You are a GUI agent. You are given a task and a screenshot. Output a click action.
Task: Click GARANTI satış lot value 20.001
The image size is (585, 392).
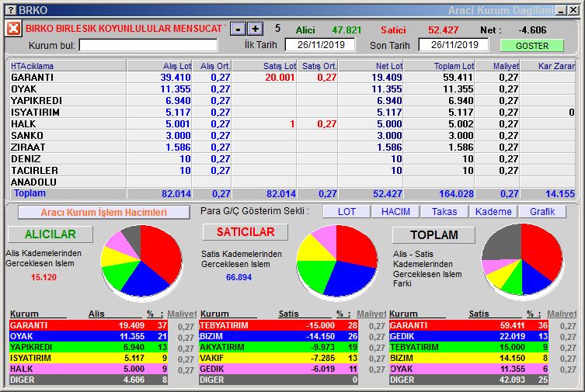(x=280, y=77)
